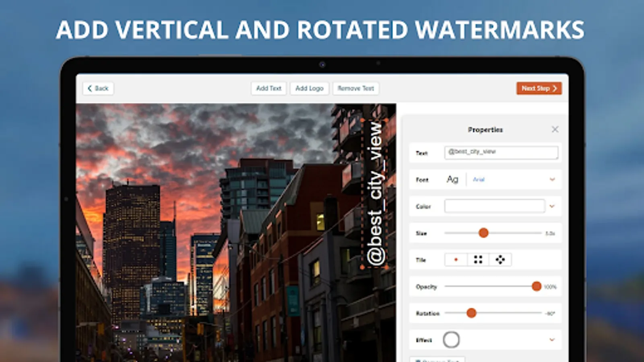644x362 pixels.
Task: Select the vertical @best_city_view watermark
Action: coord(375,194)
